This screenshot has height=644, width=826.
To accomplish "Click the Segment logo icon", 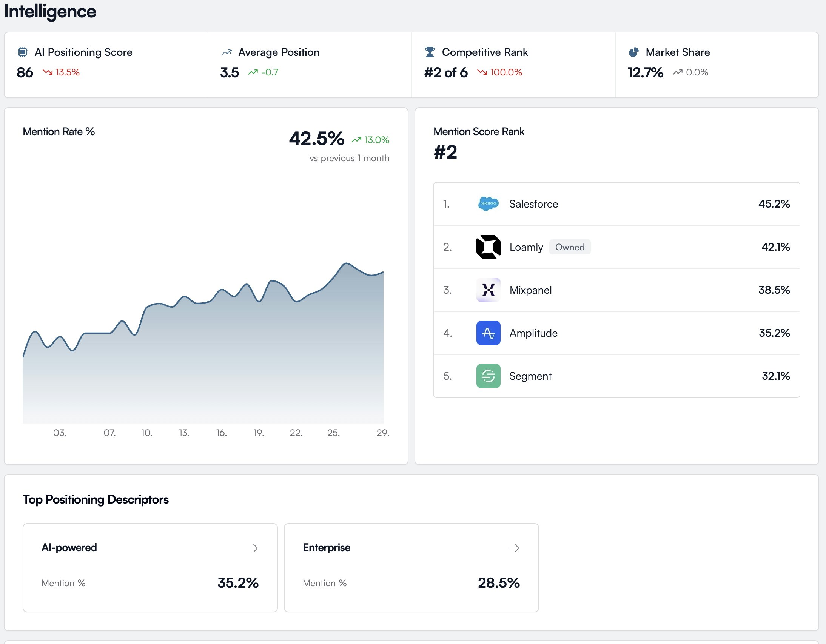I will (x=488, y=376).
